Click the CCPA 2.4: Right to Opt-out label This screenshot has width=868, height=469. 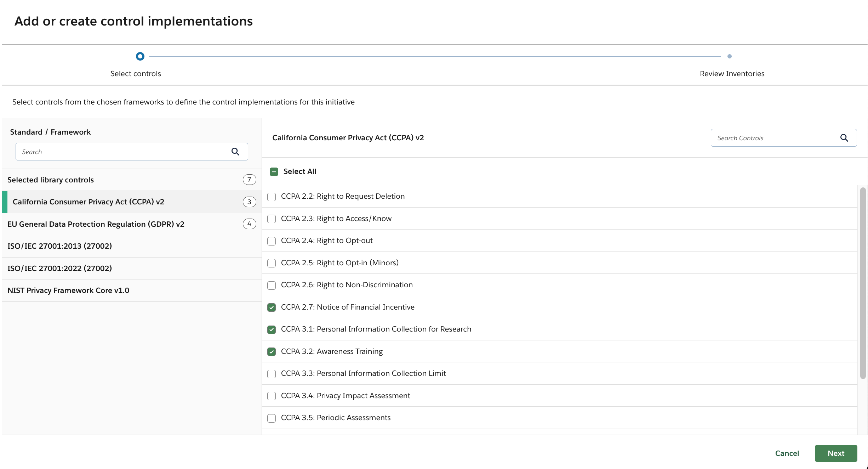[327, 241]
